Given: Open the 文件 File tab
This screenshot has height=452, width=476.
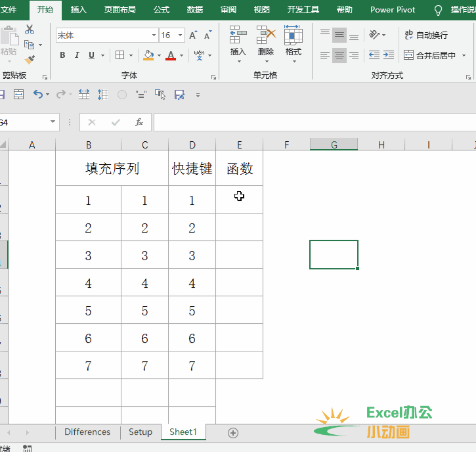Looking at the screenshot, I should [8, 10].
